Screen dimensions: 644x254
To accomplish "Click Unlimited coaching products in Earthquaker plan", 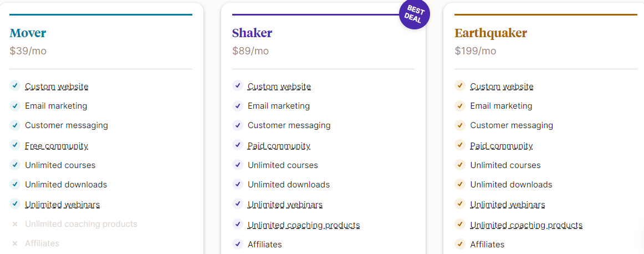I will (x=526, y=225).
